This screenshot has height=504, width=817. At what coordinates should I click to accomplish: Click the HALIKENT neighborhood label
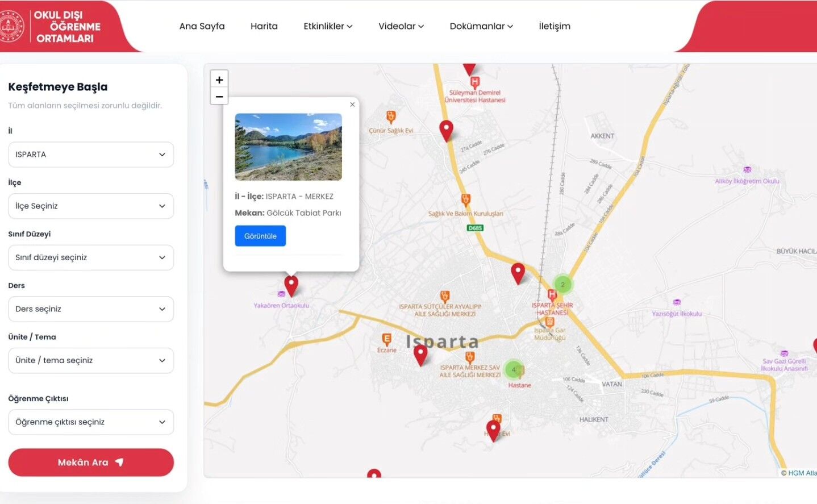click(x=594, y=420)
